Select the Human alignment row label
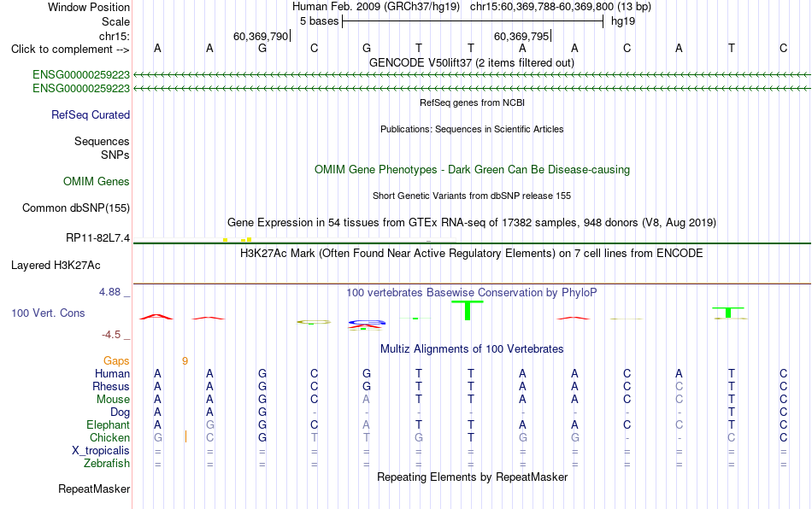Image resolution: width=812 pixels, height=509 pixels. pos(112,373)
